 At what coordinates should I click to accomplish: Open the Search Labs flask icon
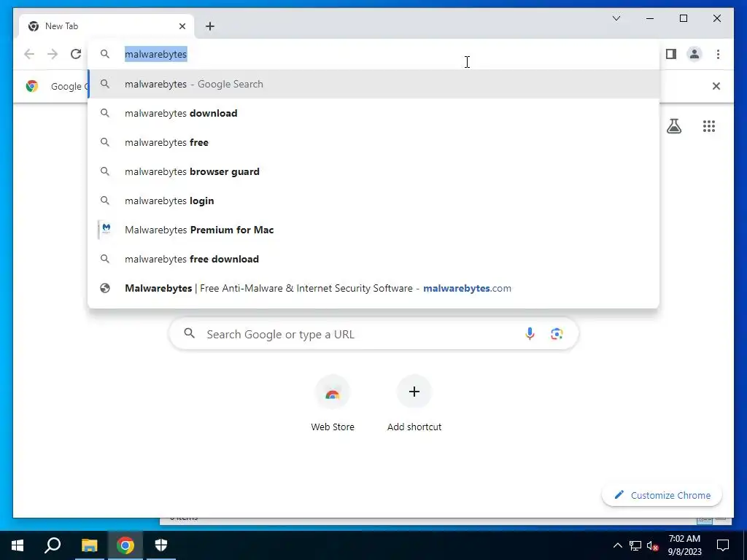pos(673,126)
